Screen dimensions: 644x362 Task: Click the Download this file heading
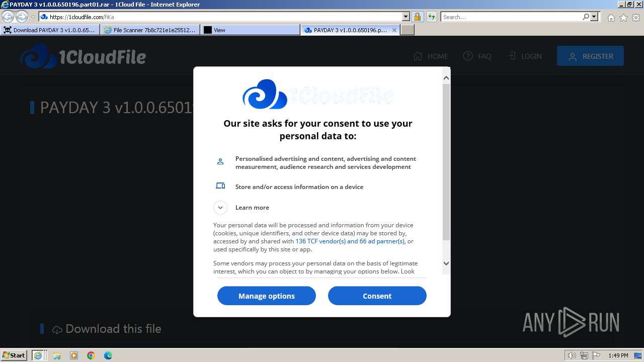coord(113,329)
